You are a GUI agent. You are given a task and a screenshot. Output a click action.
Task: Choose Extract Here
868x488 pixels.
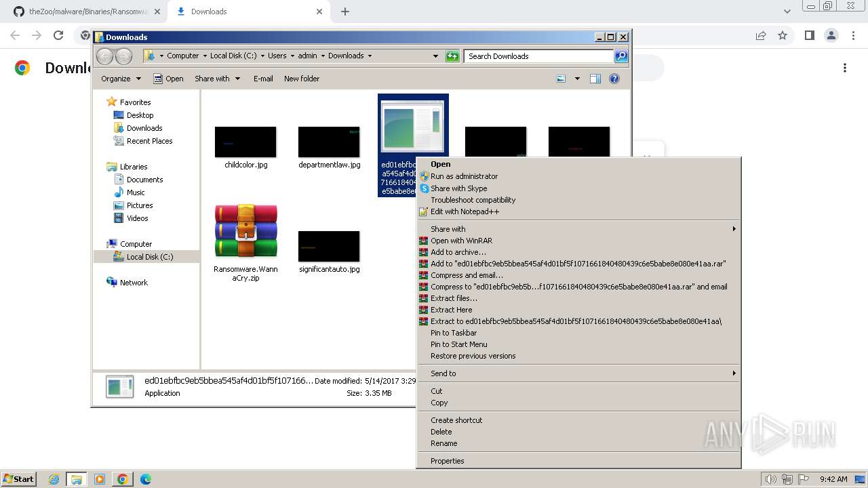[578, 310]
